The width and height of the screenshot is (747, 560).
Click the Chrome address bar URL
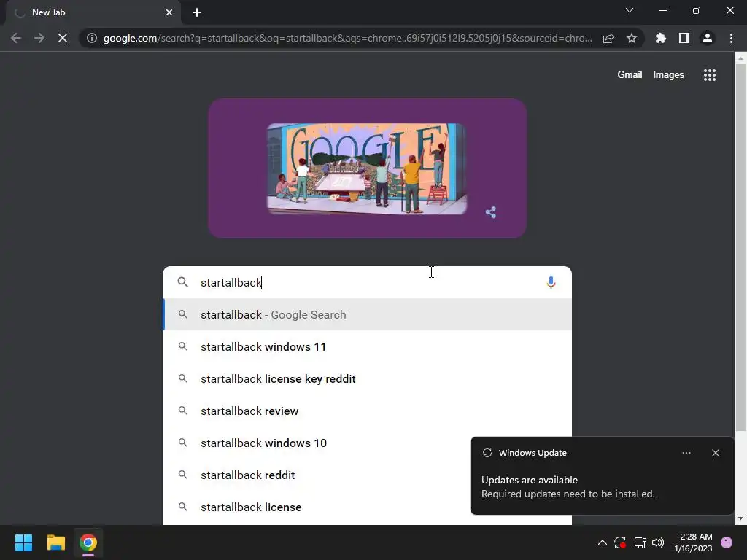pos(348,38)
